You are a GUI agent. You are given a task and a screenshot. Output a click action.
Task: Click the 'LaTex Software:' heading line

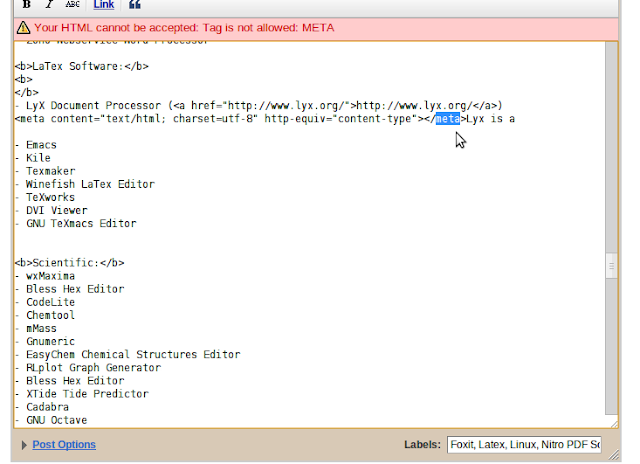coord(82,66)
